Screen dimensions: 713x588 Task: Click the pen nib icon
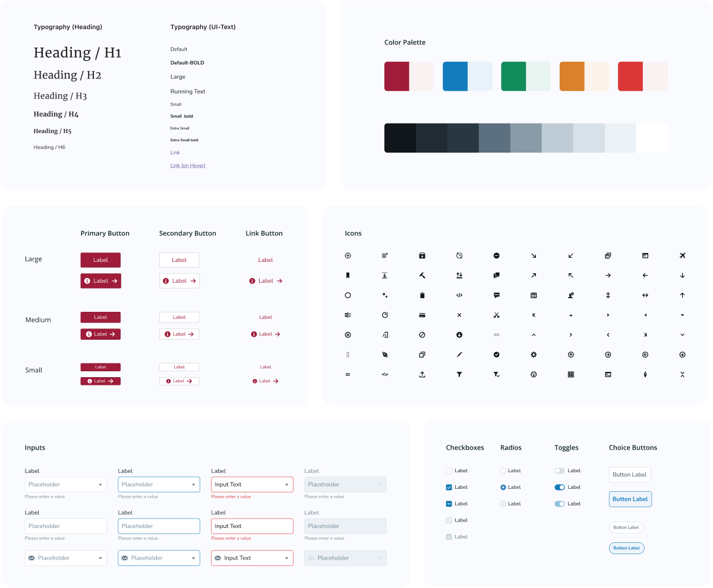[385, 355]
